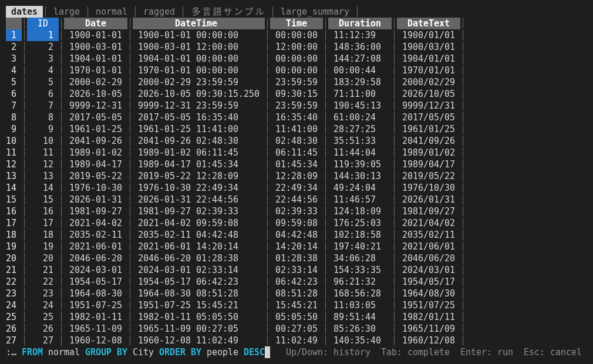
Task: Click Time cell 12:00:00
Action: coord(296,47)
